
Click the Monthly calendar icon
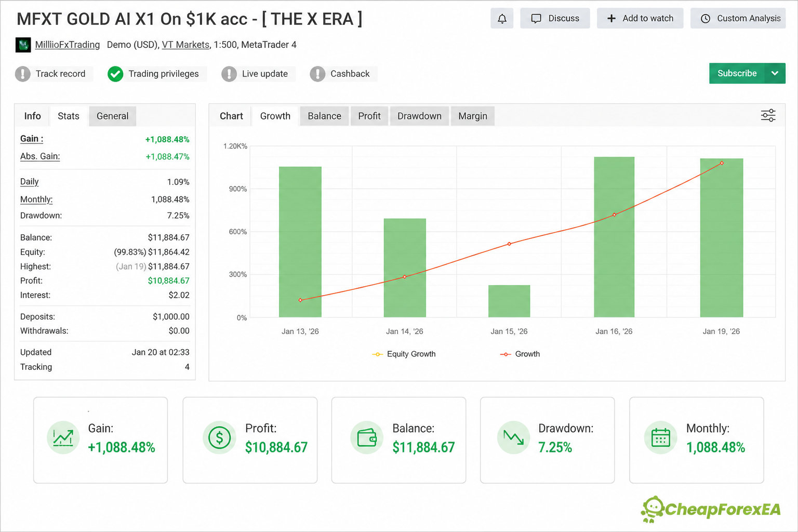coord(661,437)
